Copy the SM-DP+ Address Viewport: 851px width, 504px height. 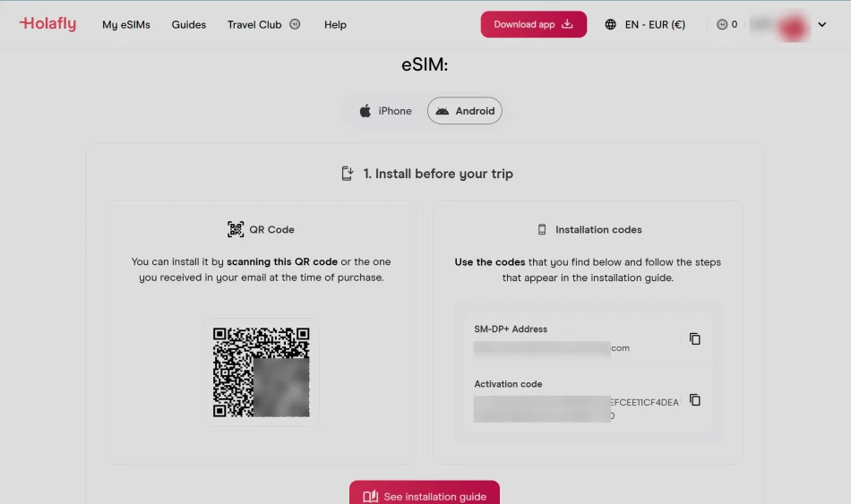tap(695, 339)
